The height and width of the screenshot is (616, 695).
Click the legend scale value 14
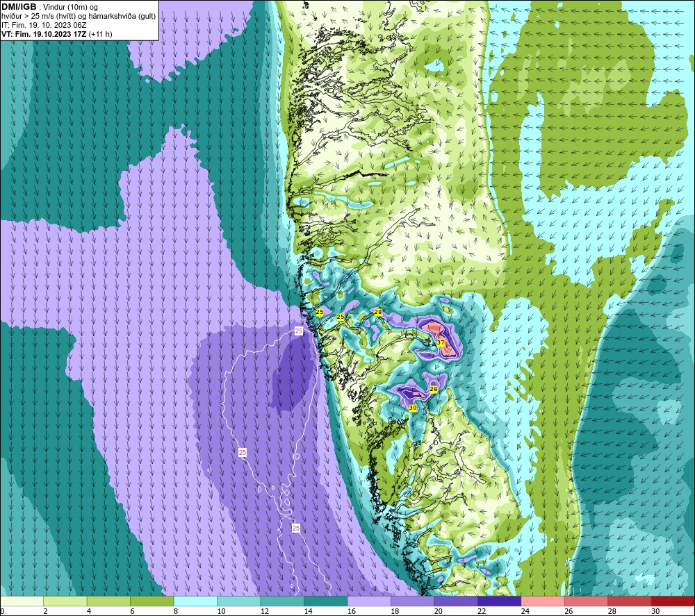pyautogui.click(x=308, y=611)
